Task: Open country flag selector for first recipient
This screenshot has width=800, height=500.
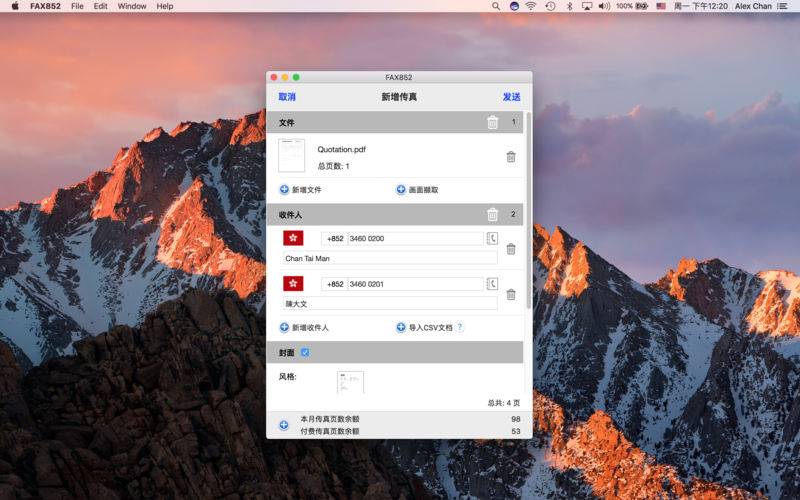Action: pos(293,239)
